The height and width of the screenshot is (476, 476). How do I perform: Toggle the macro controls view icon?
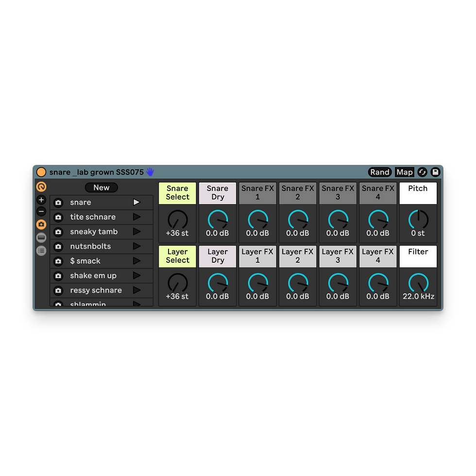(x=41, y=187)
